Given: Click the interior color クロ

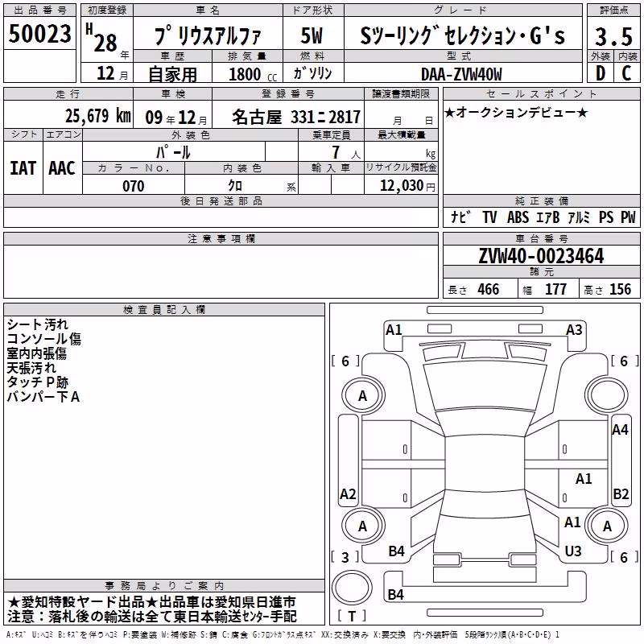Looking at the screenshot, I should pos(235,186).
